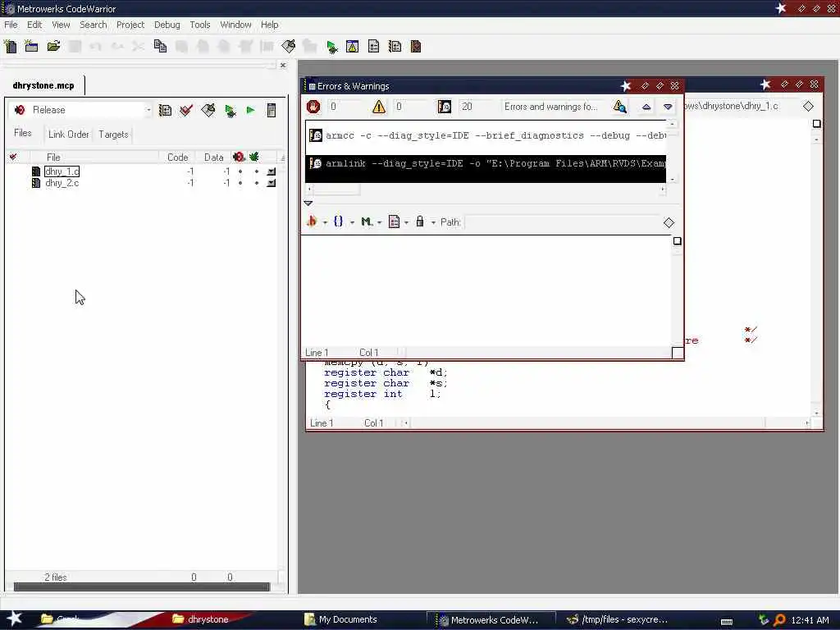Screen dimensions: 840x630
Task: Click Synchronize Modification Dates checkmark icon
Action: click(186, 111)
